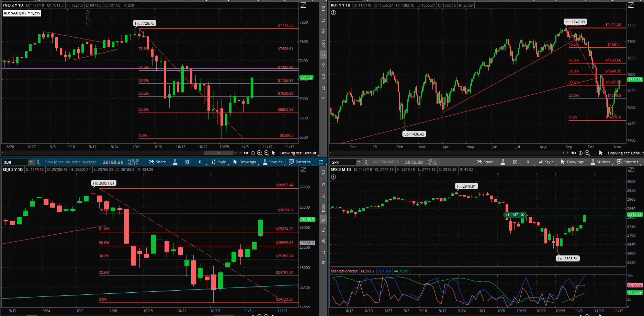Click inside the SPX symbol input field
Viewport: 644px width, 316px height.
pos(343,162)
